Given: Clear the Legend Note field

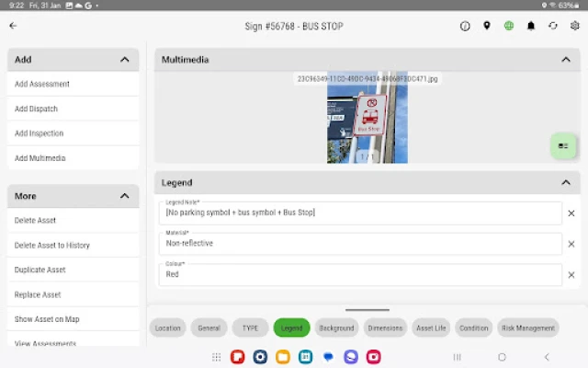Looking at the screenshot, I should point(571,213).
